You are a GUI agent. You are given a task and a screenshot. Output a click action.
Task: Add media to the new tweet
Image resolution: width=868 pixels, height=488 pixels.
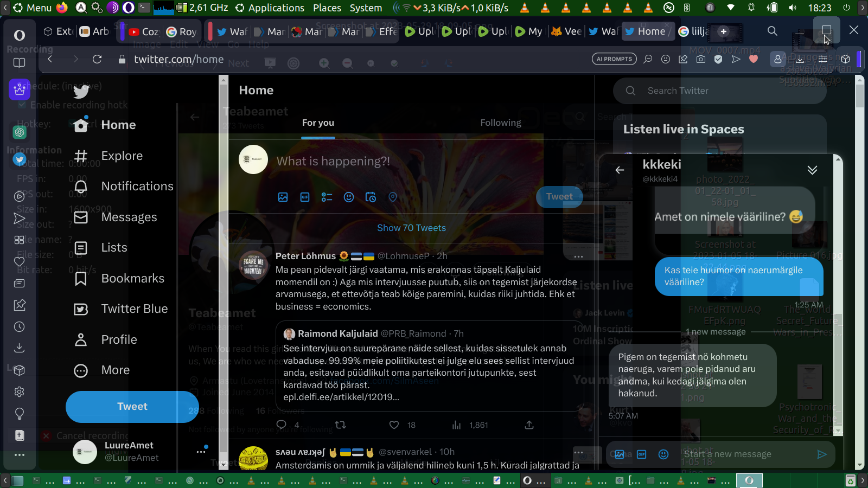[283, 197]
